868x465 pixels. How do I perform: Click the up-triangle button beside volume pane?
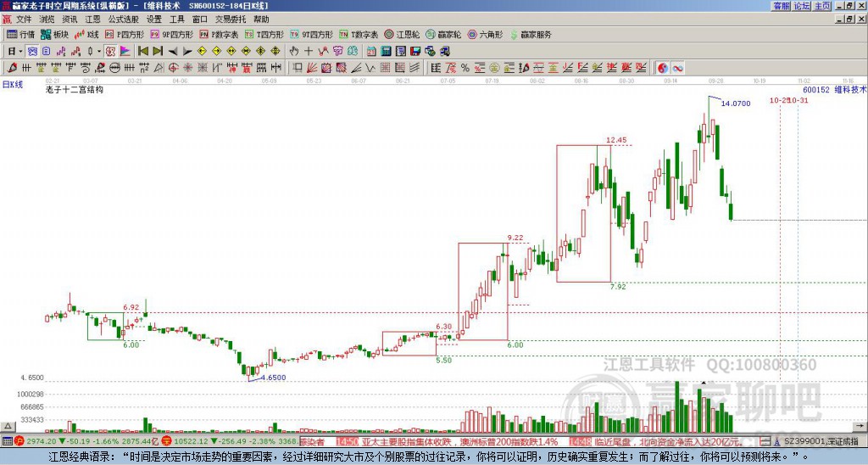click(8, 426)
